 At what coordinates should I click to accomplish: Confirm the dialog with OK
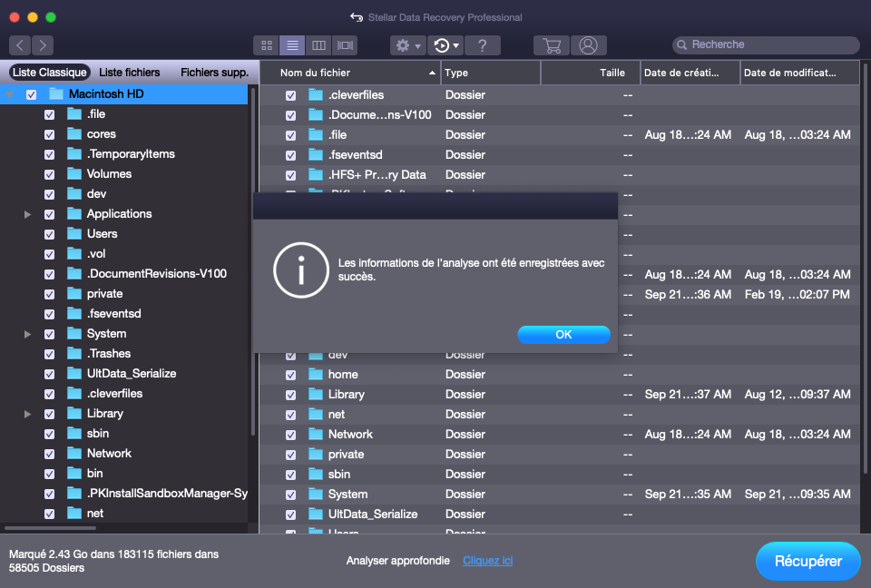tap(563, 335)
